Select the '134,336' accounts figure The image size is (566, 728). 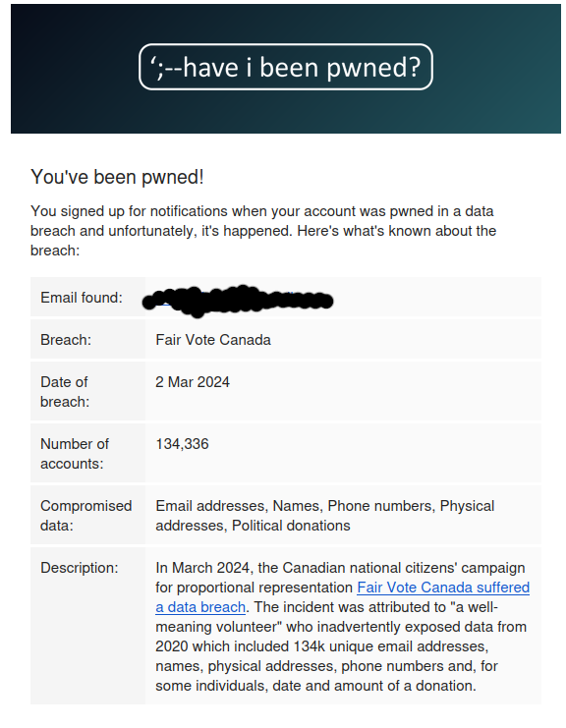pos(182,444)
